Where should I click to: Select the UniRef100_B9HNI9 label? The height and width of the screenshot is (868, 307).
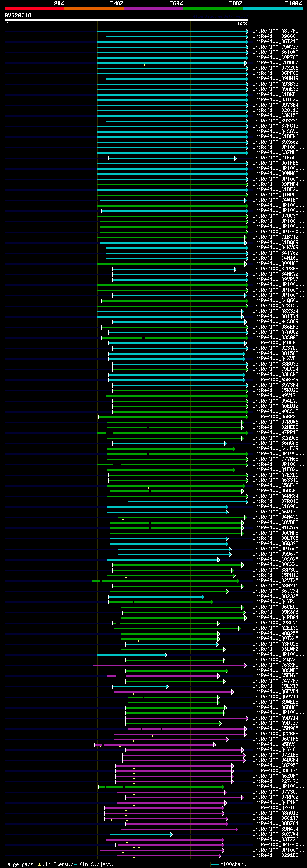point(275,78)
